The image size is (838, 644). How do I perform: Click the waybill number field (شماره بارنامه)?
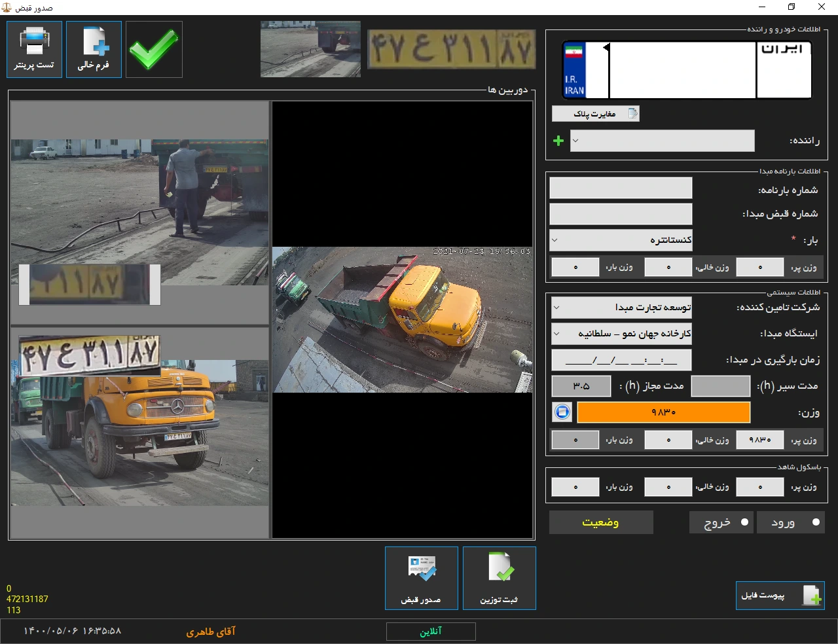point(621,188)
